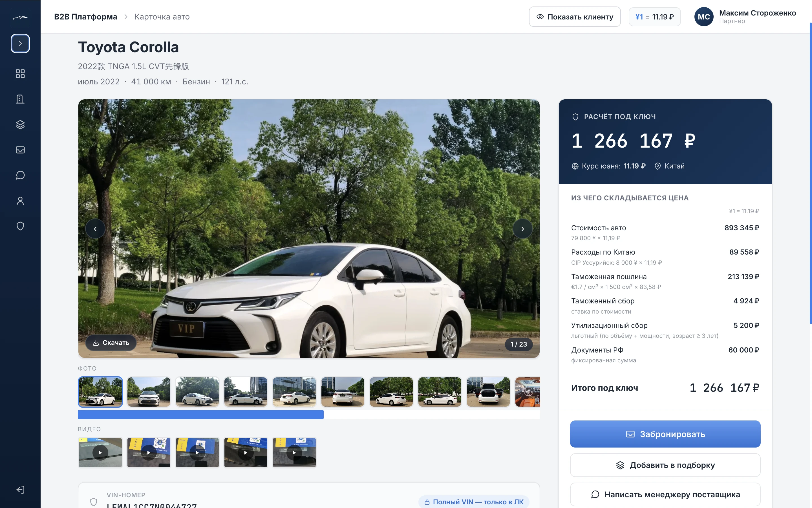The width and height of the screenshot is (812, 508).
Task: Play the fifth video
Action: pyautogui.click(x=294, y=453)
